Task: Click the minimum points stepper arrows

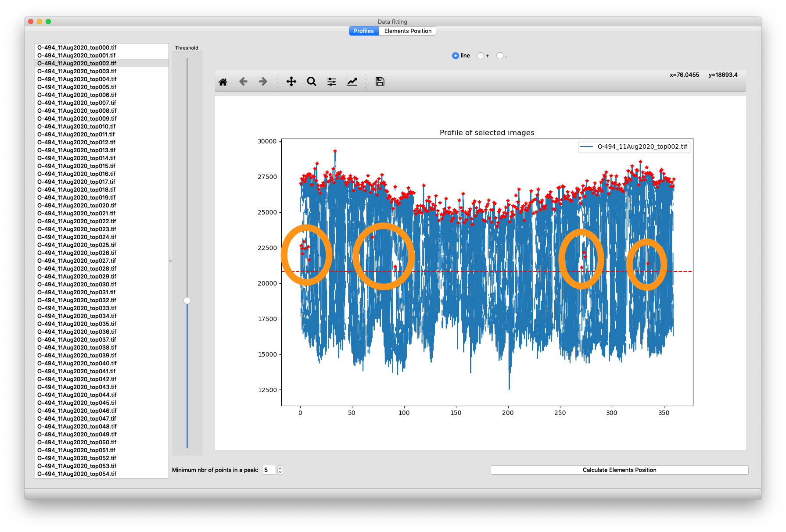Action: point(280,470)
